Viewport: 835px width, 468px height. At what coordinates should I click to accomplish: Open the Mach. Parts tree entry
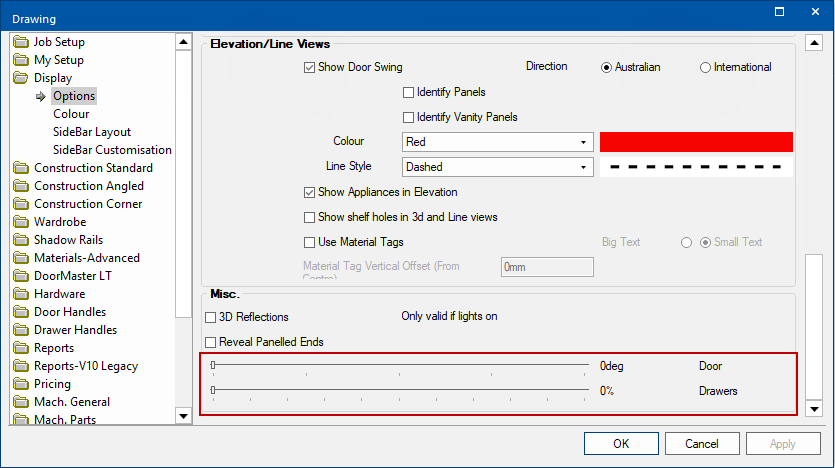pos(65,420)
